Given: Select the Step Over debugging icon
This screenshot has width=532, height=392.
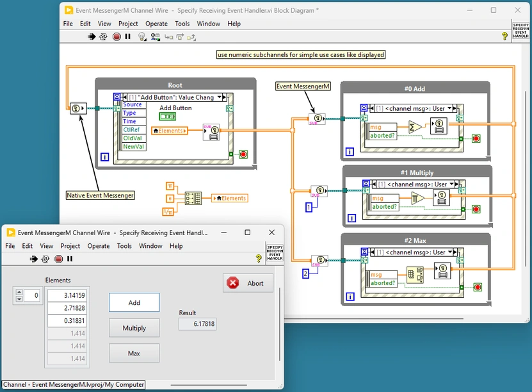Looking at the screenshot, I should point(181,37).
